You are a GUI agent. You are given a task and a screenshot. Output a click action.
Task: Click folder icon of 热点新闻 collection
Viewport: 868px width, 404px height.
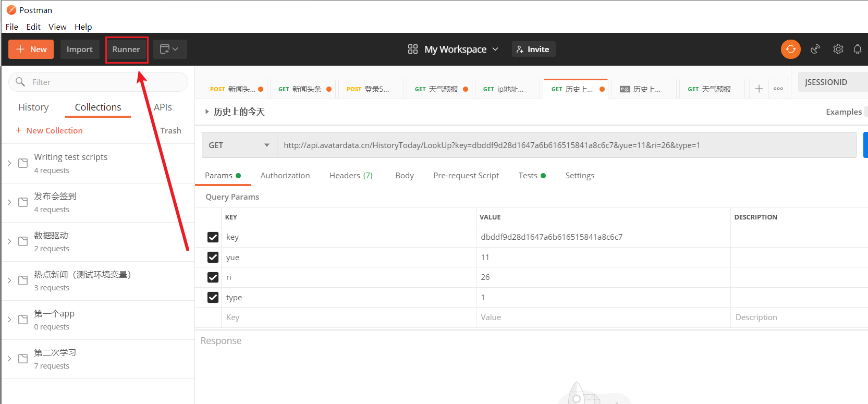pyautogui.click(x=23, y=280)
